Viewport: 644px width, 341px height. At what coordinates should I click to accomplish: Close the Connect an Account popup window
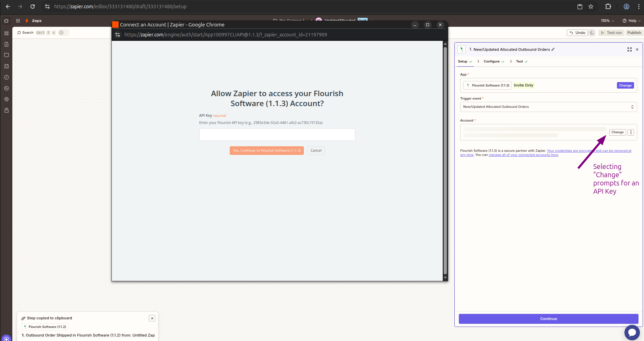(x=440, y=25)
